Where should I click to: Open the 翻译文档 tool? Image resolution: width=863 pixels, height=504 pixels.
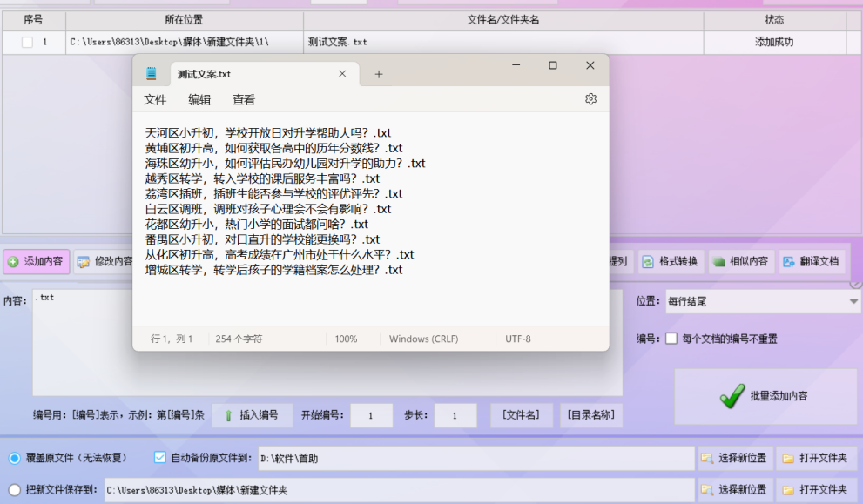[x=811, y=261]
